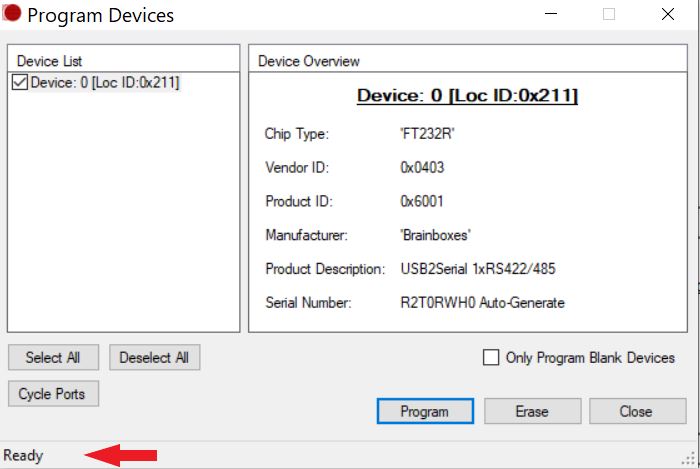
Task: Click the 'Brainboxes' manufacturer value
Action: [x=438, y=235]
